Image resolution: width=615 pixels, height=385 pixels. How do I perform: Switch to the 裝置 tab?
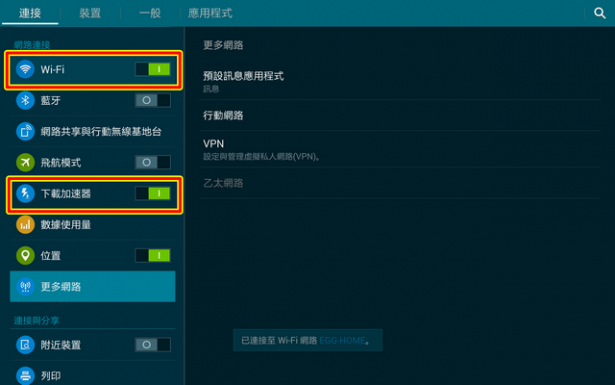click(90, 13)
